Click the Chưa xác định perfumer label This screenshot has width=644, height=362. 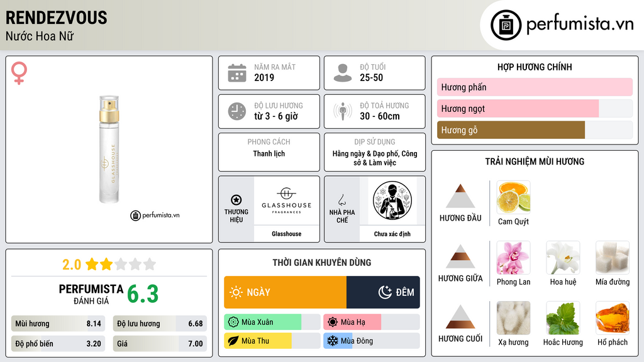(392, 234)
